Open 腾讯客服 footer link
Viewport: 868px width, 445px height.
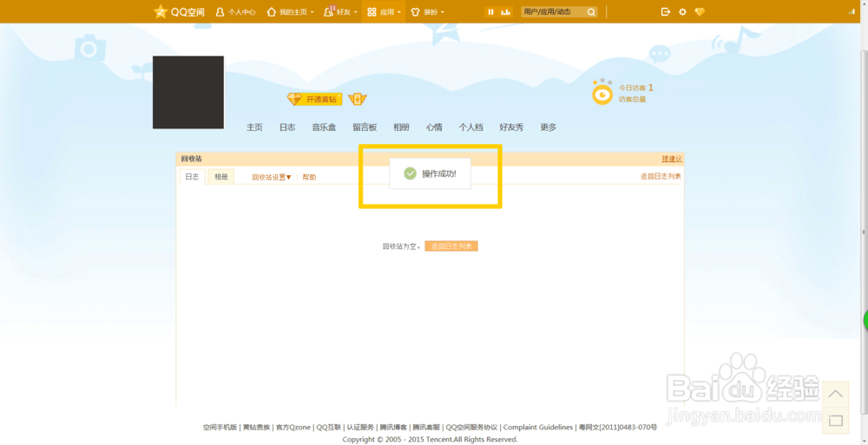coord(426,428)
